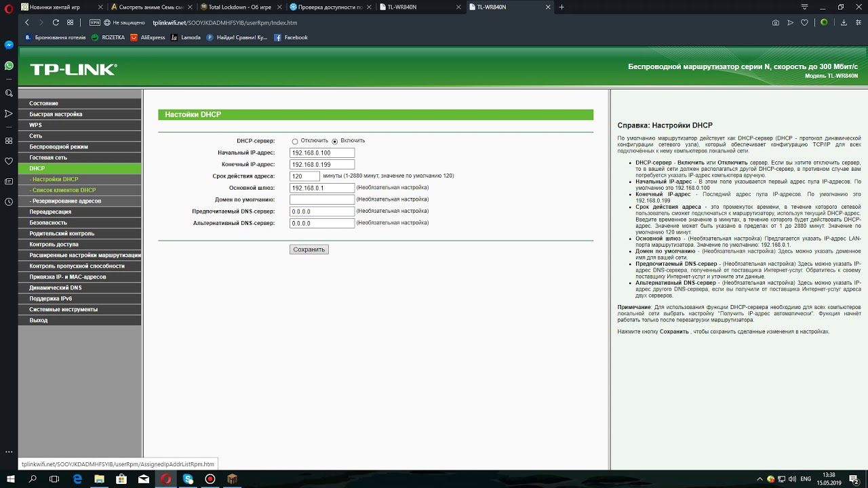This screenshot has width=868, height=488.
Task: Open the ROZETKA bookmark
Action: pos(108,37)
